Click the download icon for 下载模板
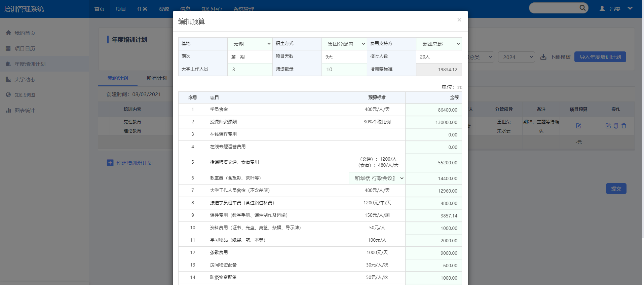Screen dimensions: 644x285 [543, 57]
